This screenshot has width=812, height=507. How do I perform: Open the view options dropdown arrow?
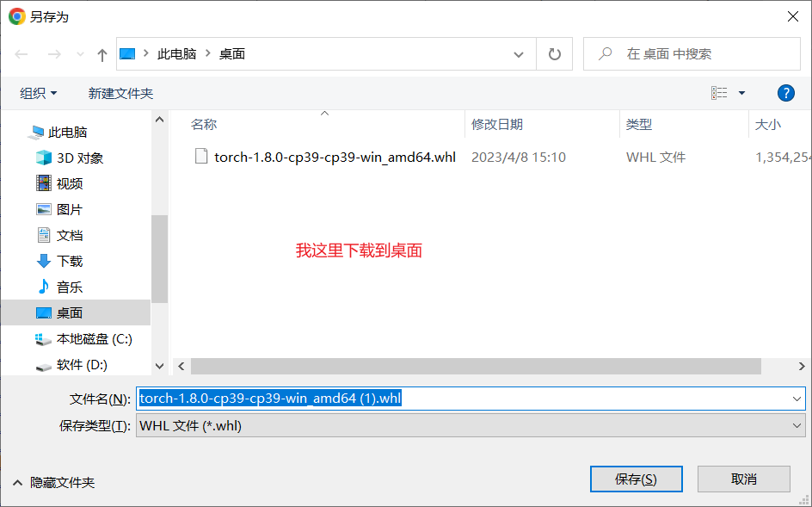click(x=741, y=93)
